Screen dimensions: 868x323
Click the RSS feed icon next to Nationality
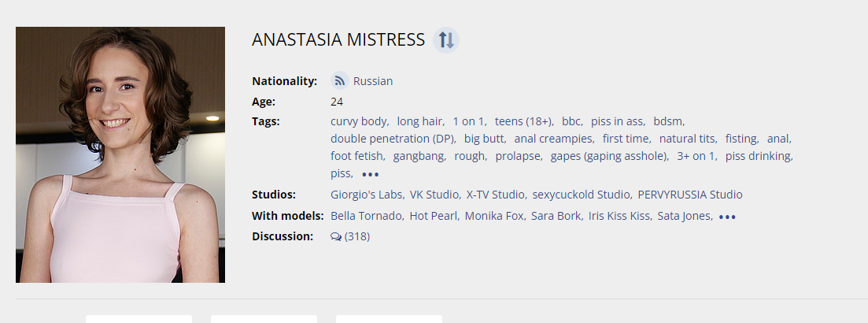tap(340, 81)
